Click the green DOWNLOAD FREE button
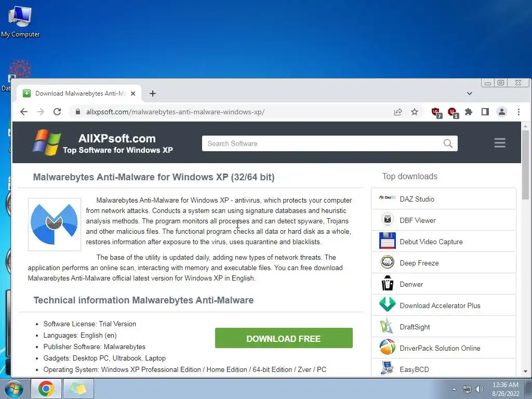 pyautogui.click(x=284, y=338)
